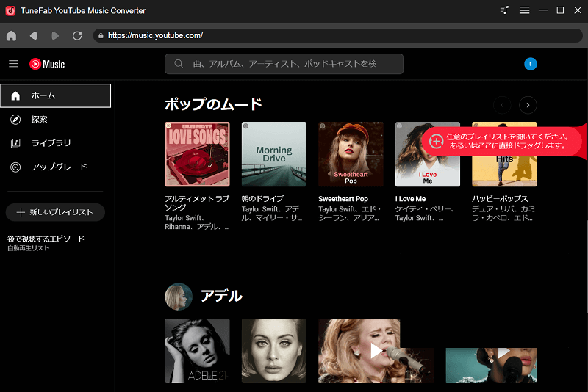The image size is (588, 392).
Task: Open the ハッピーポップス title link
Action: [x=500, y=199]
